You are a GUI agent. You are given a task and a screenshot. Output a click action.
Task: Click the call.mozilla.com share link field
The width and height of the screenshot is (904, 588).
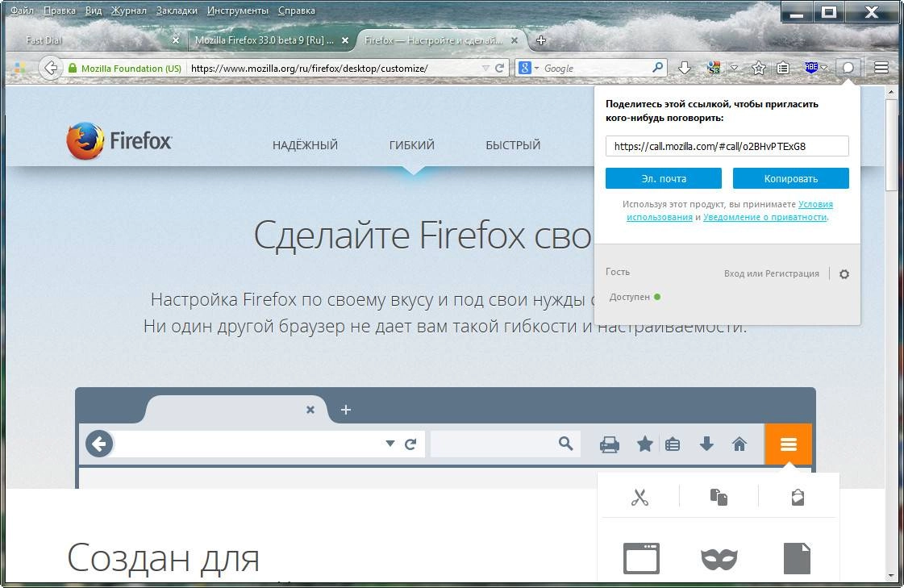(x=727, y=146)
